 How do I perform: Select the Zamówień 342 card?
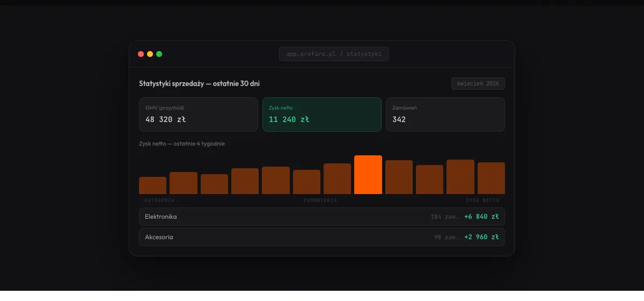pos(445,114)
